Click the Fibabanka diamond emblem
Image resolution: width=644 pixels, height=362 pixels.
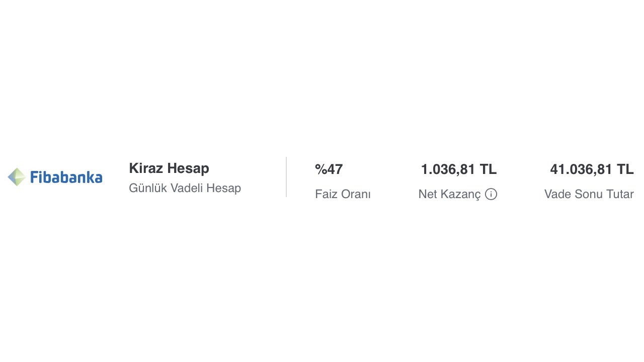[x=17, y=177]
